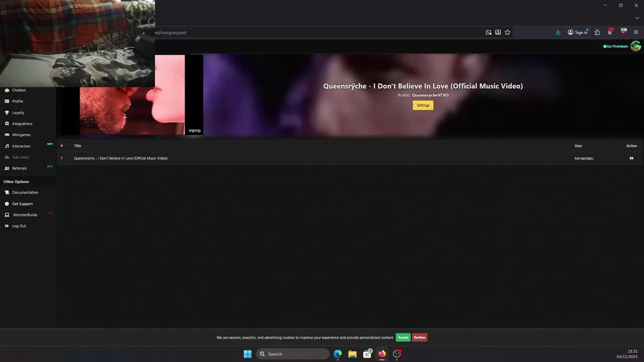Screen dimensions: 644x362
Task: Click the taskbar clock and date
Action: [x=627, y=354]
